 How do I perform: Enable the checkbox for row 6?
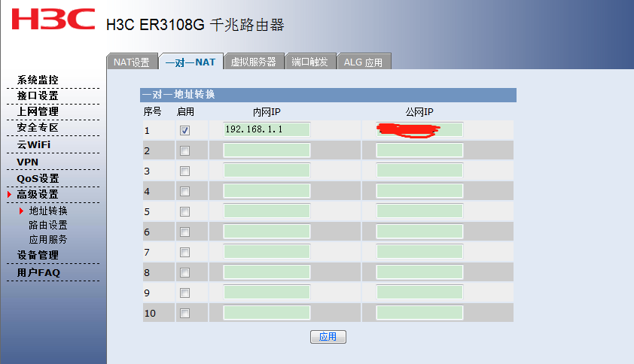[x=184, y=232]
